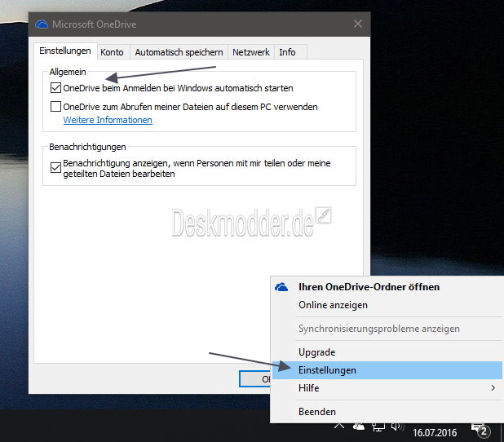Open the Action Center notification icon
The image size is (504, 442).
(x=481, y=430)
